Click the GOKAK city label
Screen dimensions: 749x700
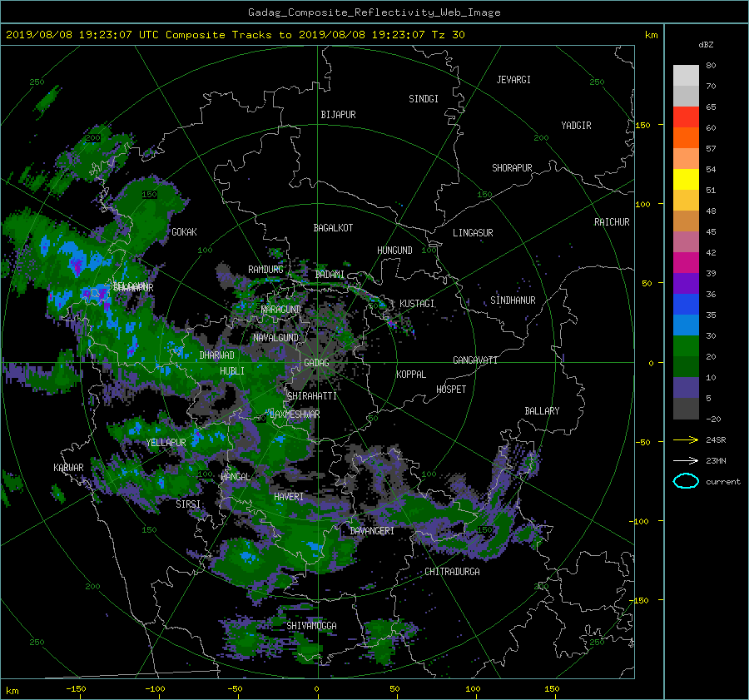[184, 232]
